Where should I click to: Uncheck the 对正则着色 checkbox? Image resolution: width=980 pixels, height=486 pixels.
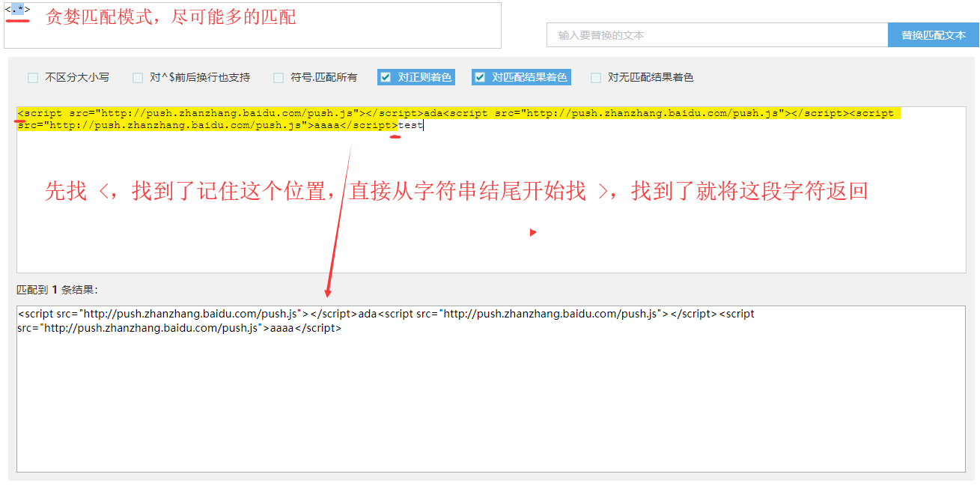click(385, 77)
